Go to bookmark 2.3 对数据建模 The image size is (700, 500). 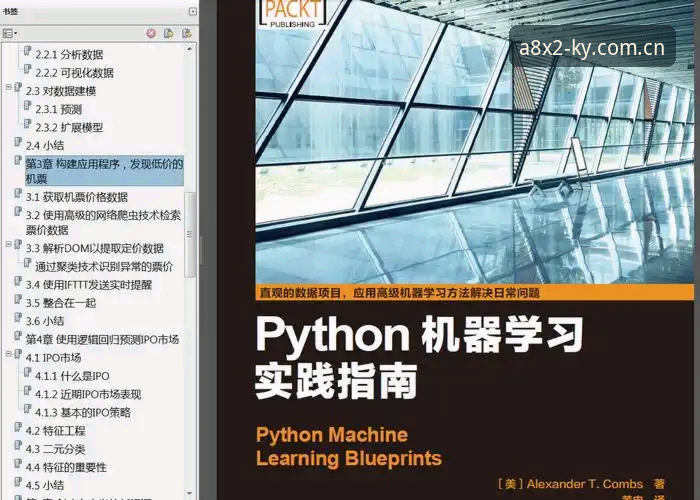pos(61,91)
